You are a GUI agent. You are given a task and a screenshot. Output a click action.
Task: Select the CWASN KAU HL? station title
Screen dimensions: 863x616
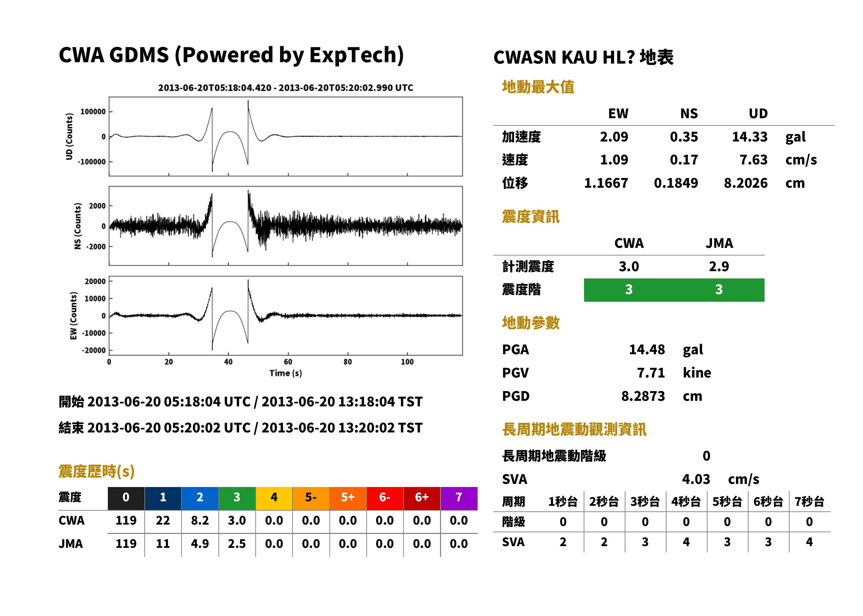(x=583, y=58)
